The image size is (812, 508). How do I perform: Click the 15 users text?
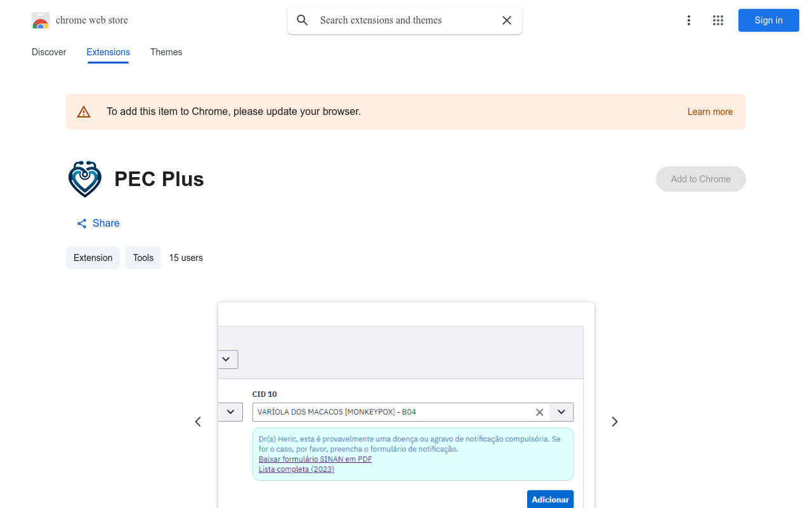(x=186, y=258)
